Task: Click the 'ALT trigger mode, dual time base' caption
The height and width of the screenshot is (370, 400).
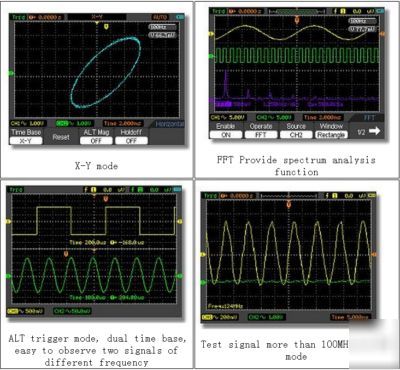Action: 97,339
